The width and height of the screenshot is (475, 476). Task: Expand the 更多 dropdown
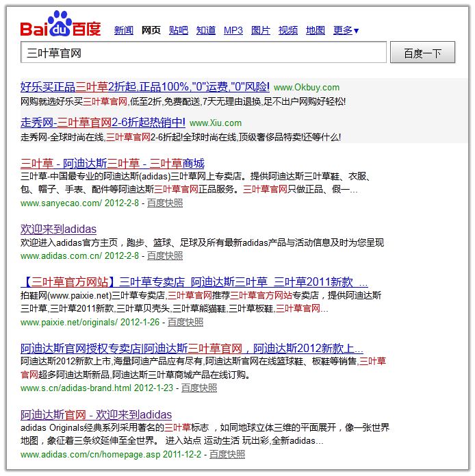coord(346,30)
